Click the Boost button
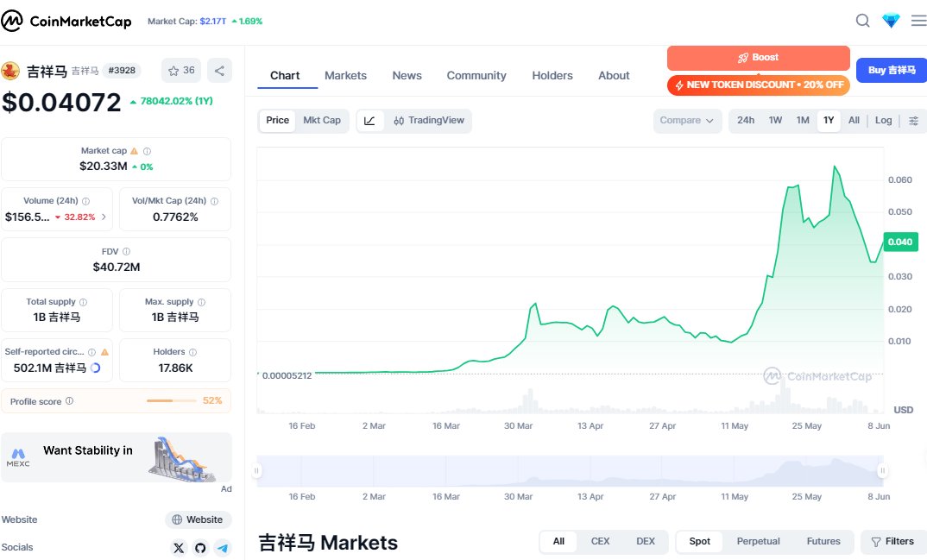 [758, 58]
